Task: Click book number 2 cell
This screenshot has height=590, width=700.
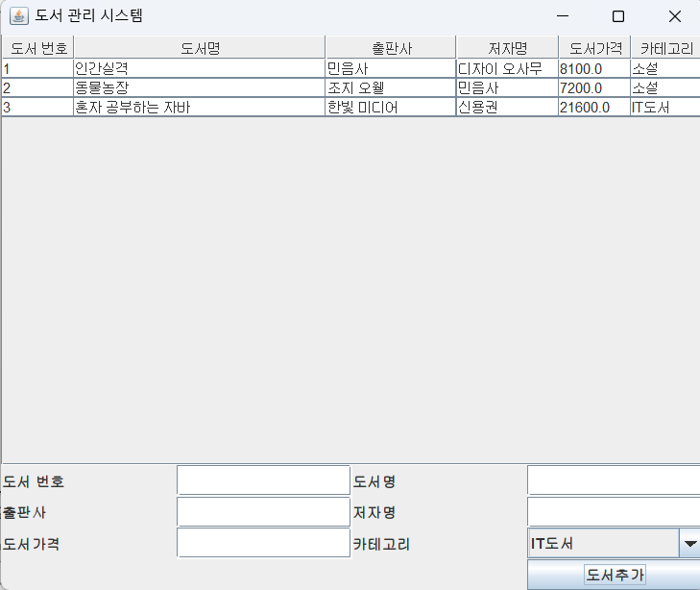Action: coord(38,88)
